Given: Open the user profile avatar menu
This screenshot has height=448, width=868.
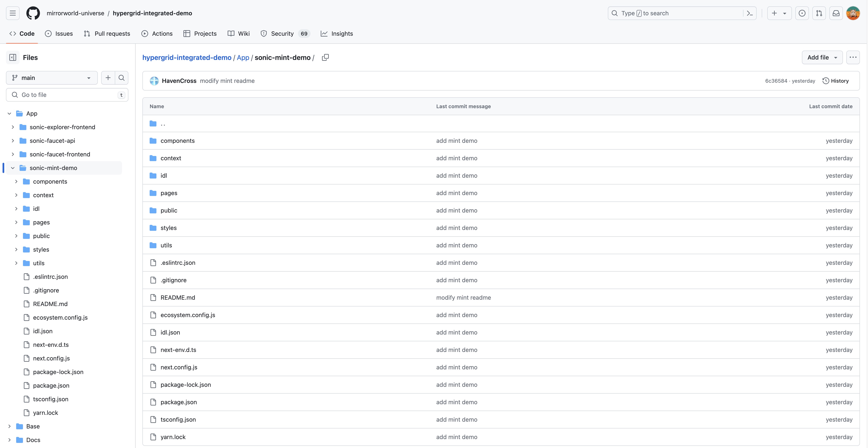Looking at the screenshot, I should click(853, 13).
